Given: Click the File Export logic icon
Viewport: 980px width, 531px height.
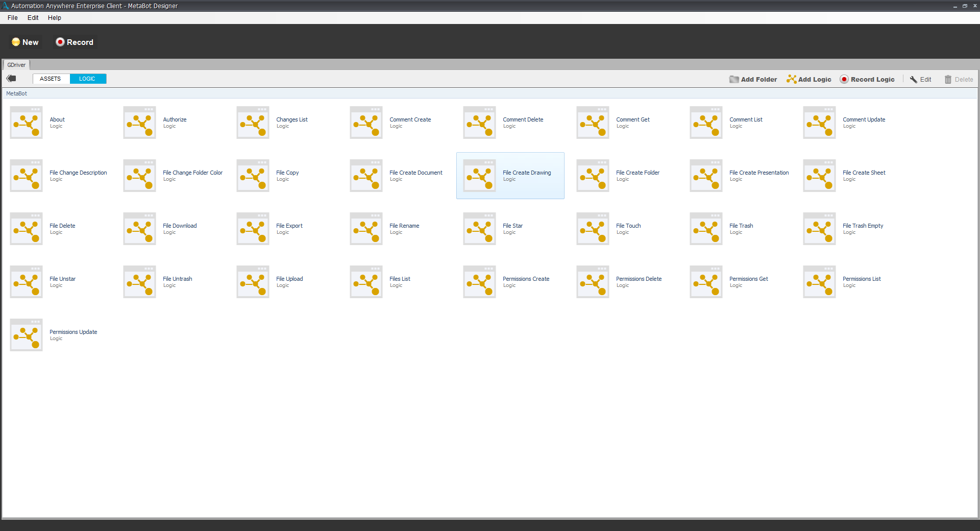Looking at the screenshot, I should coord(253,229).
